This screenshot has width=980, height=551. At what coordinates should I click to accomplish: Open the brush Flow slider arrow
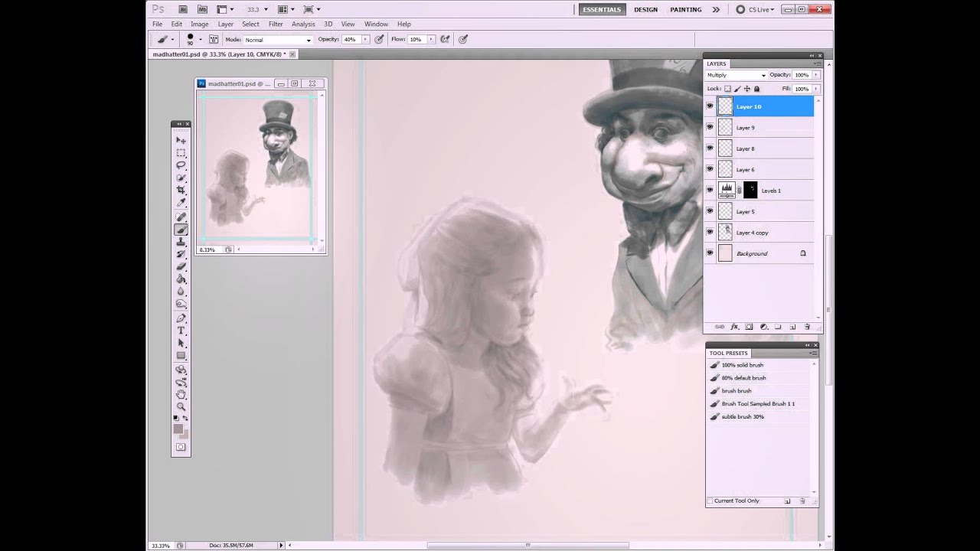[x=431, y=39]
